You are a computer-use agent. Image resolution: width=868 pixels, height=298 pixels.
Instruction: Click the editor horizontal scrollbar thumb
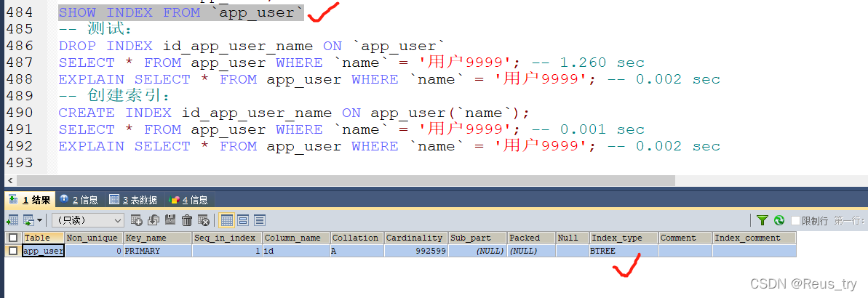(x=346, y=181)
